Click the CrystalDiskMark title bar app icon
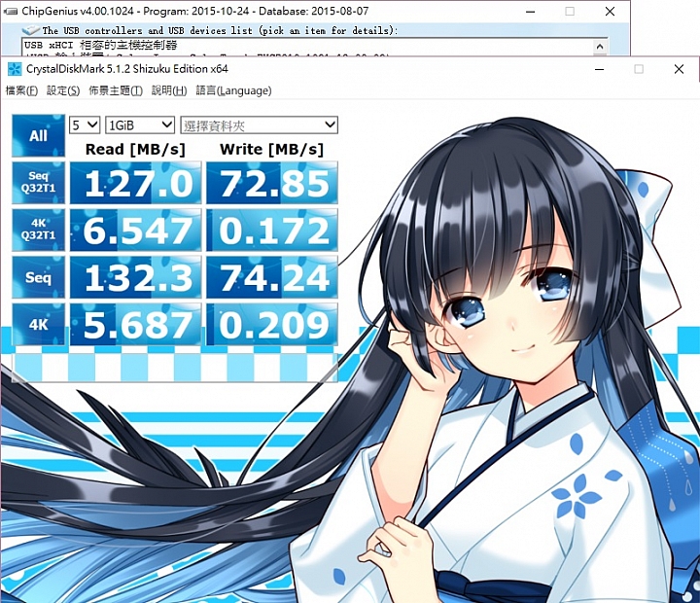Viewport: 700px width, 603px height. click(15, 69)
